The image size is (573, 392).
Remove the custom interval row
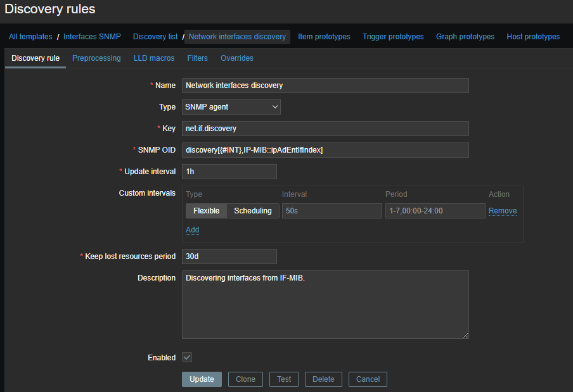[x=502, y=211]
